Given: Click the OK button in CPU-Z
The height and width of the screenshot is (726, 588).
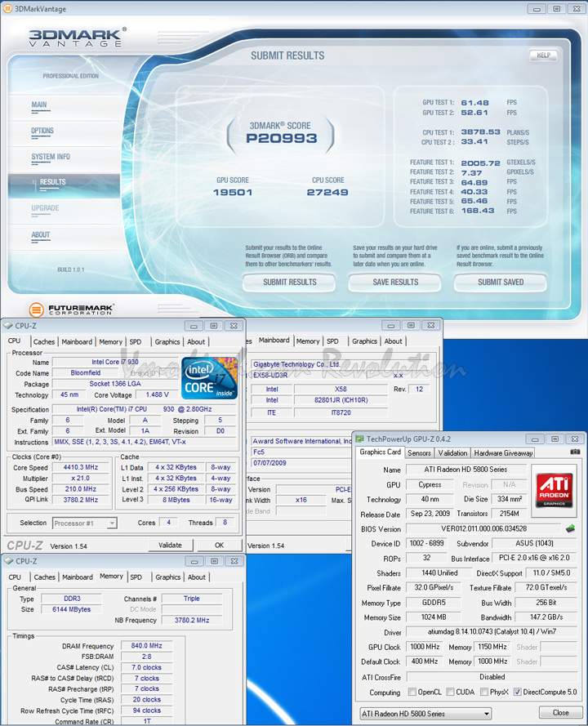Looking at the screenshot, I should (220, 545).
